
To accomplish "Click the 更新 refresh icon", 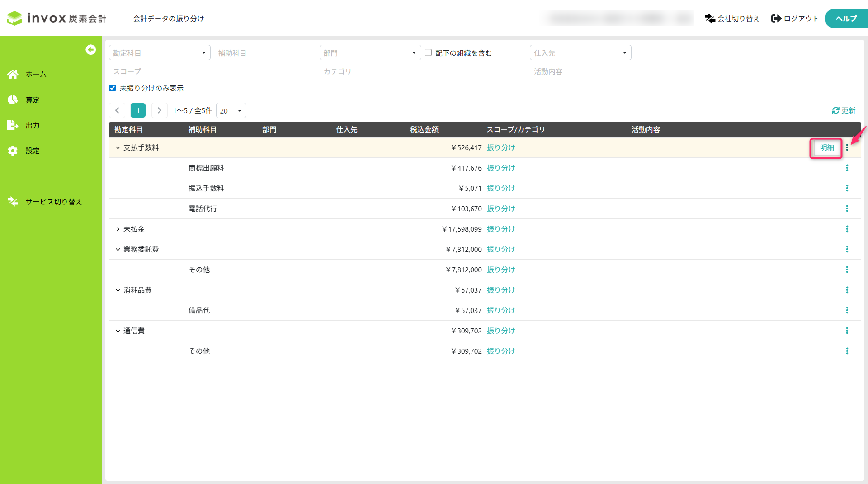I will coord(835,110).
